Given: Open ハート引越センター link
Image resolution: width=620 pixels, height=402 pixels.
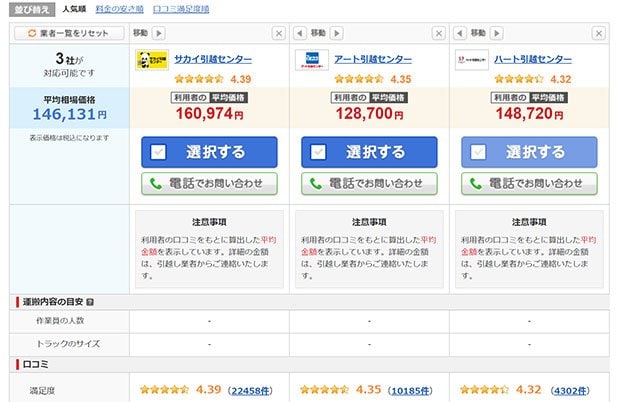Looking at the screenshot, I should coord(533,59).
